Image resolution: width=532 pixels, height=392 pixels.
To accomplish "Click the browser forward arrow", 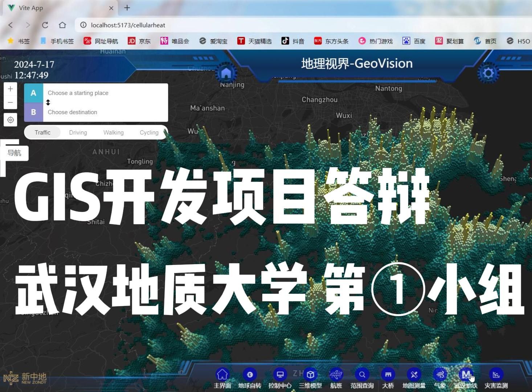I will pos(28,25).
